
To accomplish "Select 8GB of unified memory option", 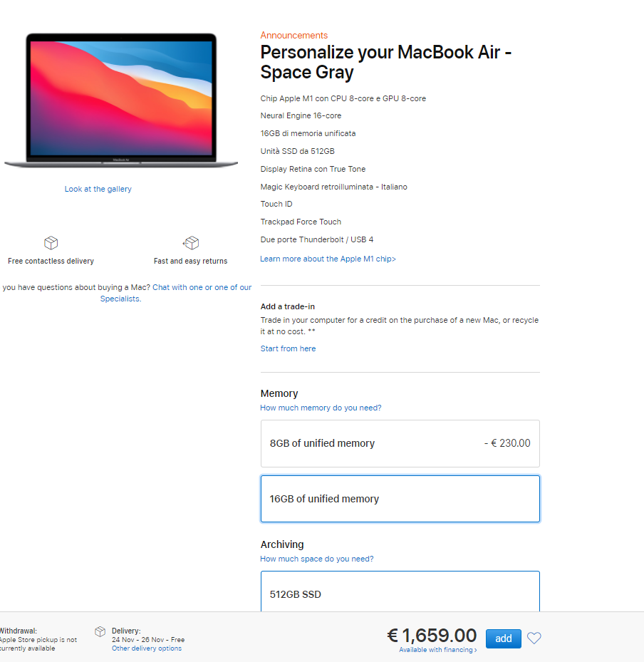I will point(400,443).
